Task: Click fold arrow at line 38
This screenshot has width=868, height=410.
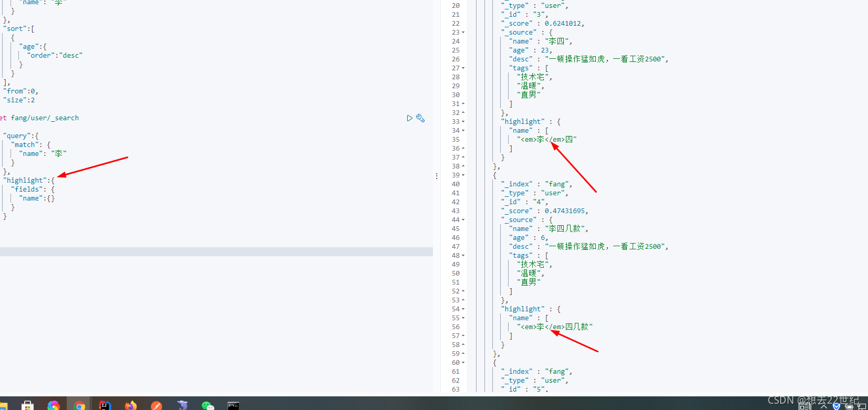Action: point(463,166)
